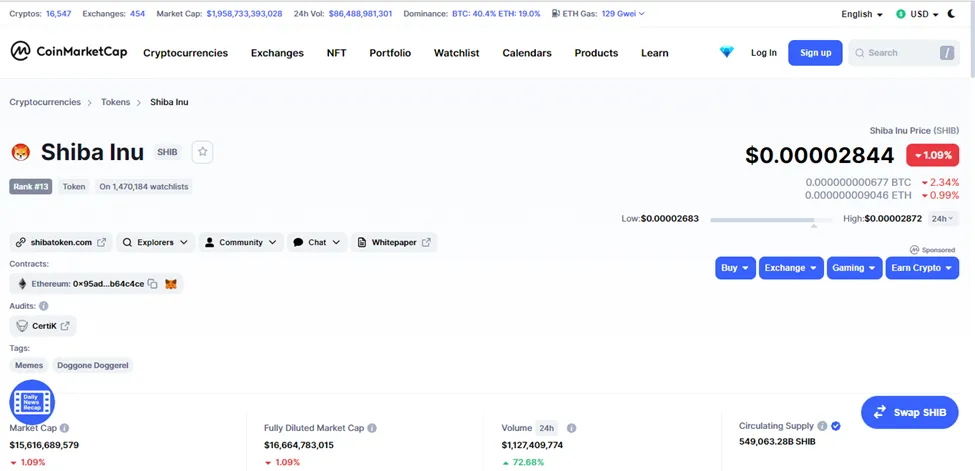Add token to MetaMask fox icon
975x471 pixels.
(170, 284)
